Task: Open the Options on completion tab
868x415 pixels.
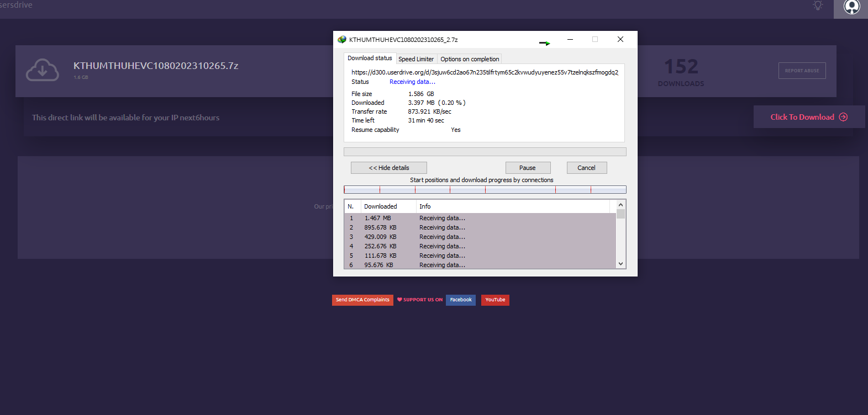Action: pos(470,59)
